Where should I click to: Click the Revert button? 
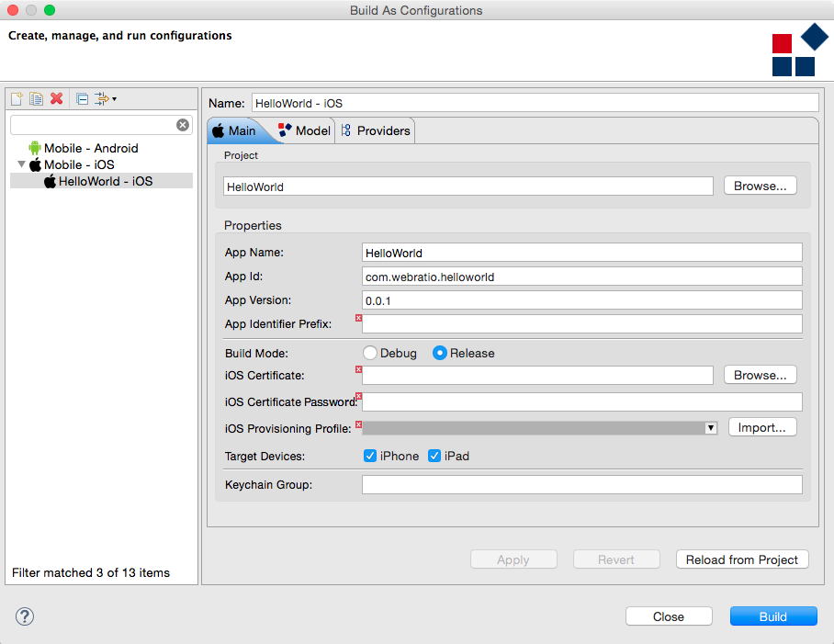(x=616, y=559)
